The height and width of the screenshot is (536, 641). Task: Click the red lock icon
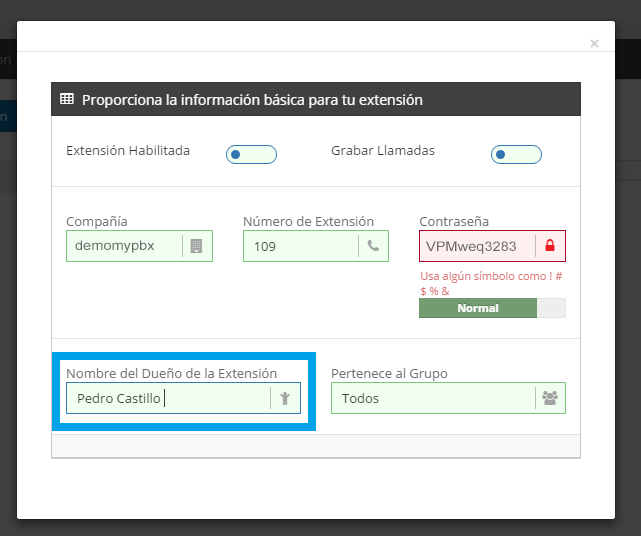[x=550, y=246]
